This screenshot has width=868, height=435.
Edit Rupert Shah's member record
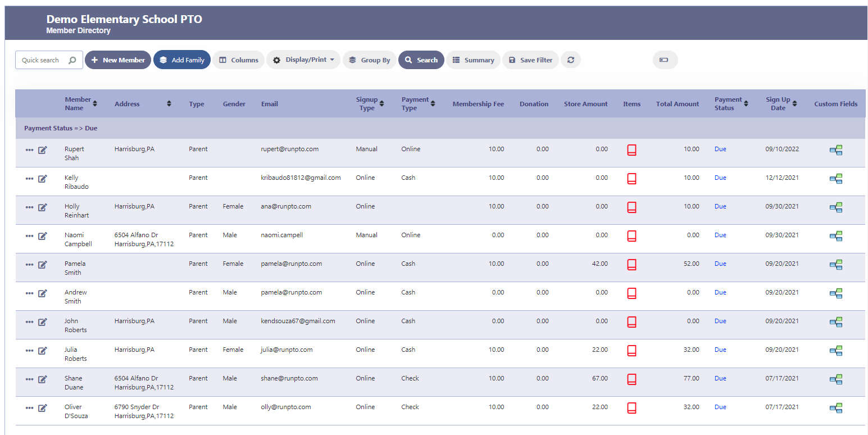click(x=43, y=150)
